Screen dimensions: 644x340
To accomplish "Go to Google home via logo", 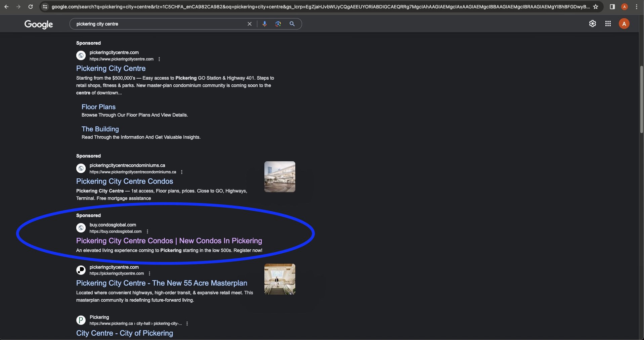I will 39,24.
